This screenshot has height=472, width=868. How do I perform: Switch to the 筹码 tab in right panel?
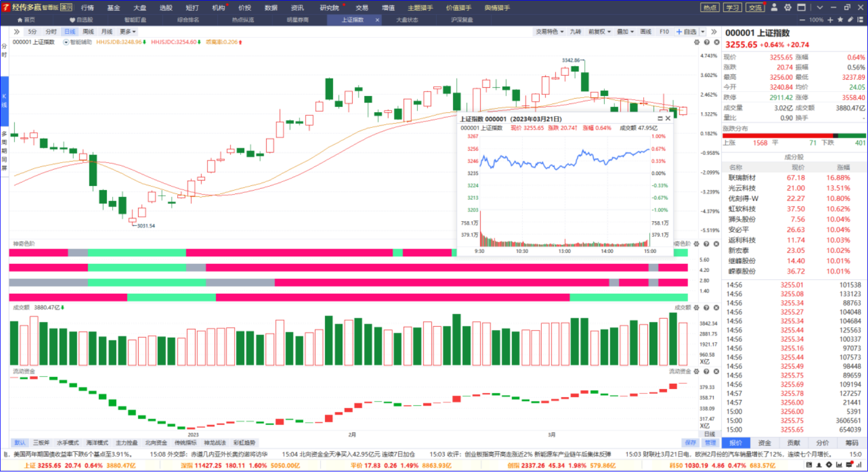coord(852,443)
